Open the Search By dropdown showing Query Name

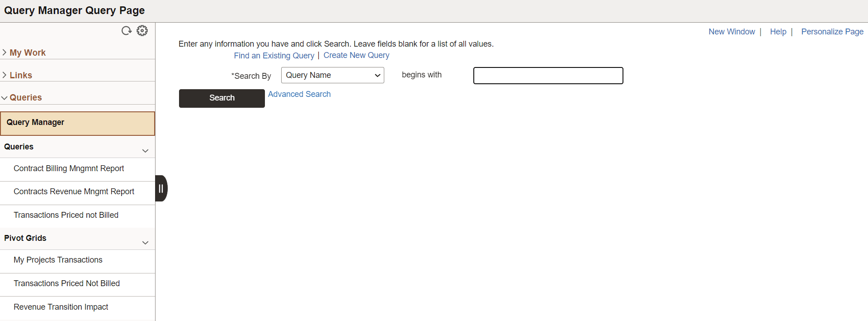[332, 75]
